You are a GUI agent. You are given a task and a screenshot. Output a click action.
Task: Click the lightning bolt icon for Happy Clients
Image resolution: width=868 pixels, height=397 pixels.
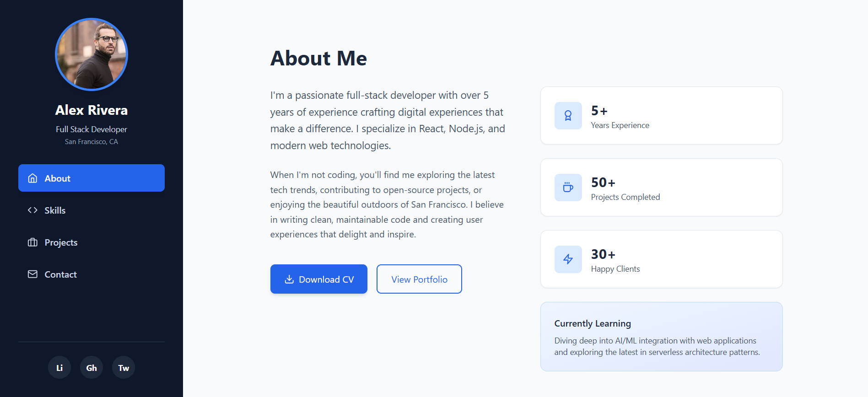[x=568, y=259]
